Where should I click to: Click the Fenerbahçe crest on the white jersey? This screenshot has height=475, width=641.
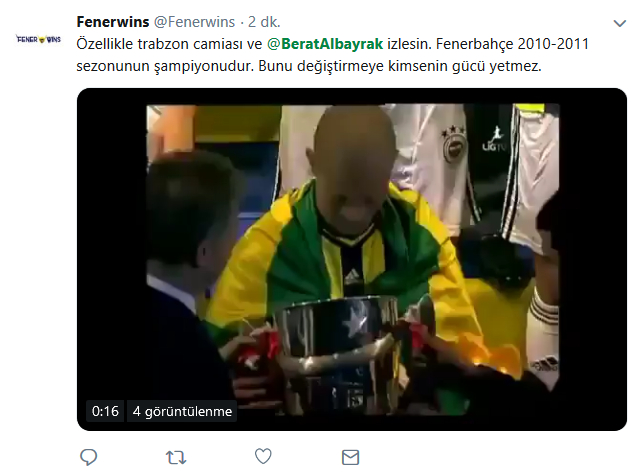[x=453, y=144]
